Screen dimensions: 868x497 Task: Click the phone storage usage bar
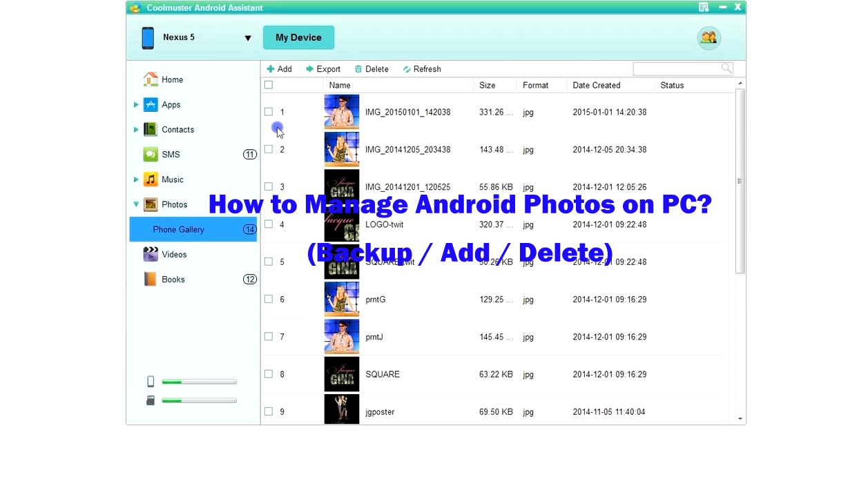point(199,382)
